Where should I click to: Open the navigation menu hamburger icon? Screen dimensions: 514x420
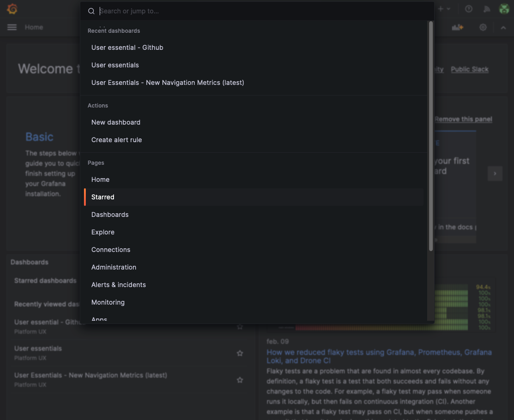[12, 27]
